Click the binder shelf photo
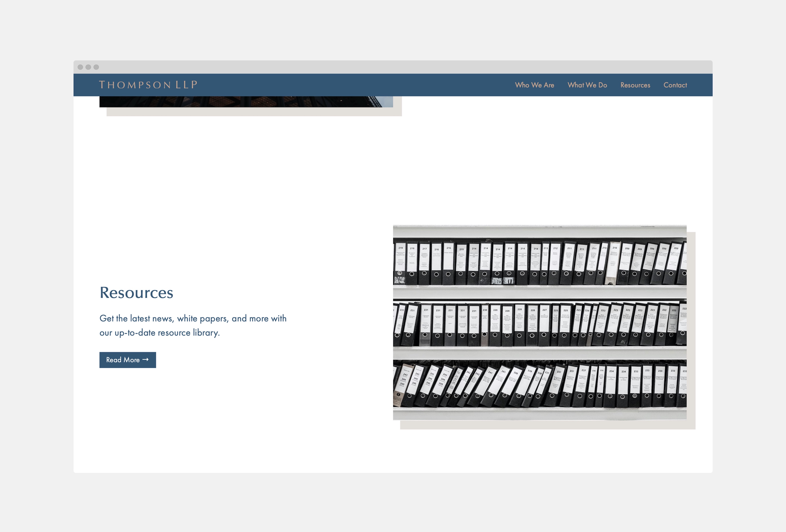 [539, 322]
